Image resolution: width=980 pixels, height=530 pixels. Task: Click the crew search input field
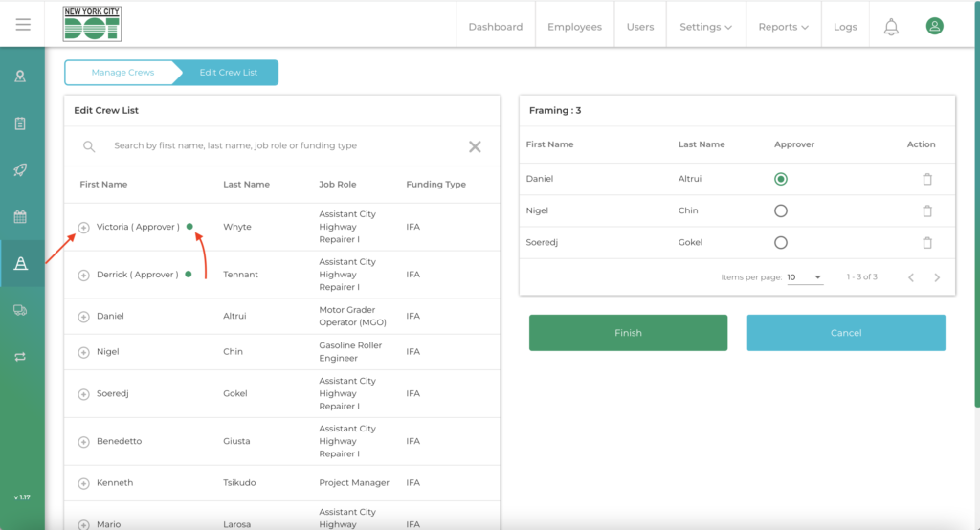click(278, 146)
